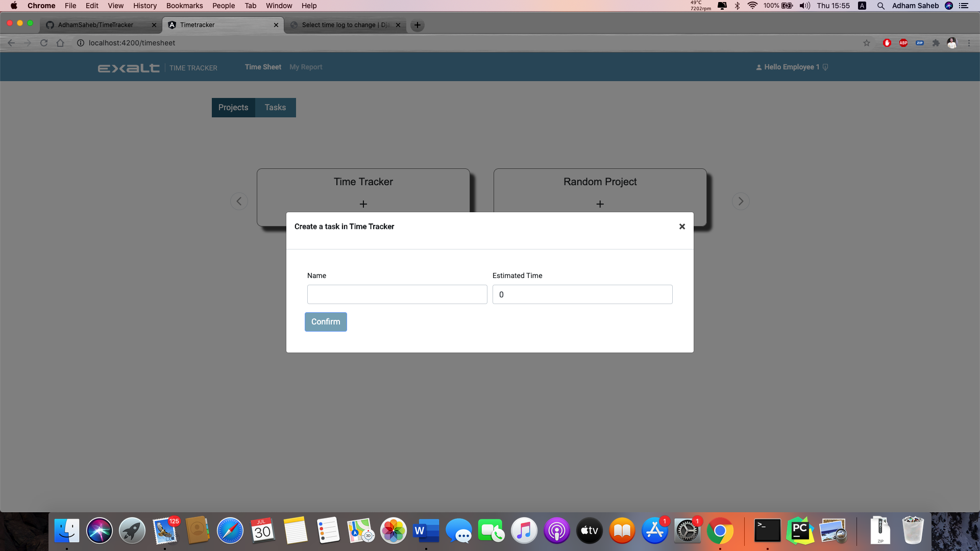Add a task to Random Project
Image resolution: width=980 pixels, height=551 pixels.
click(x=600, y=204)
